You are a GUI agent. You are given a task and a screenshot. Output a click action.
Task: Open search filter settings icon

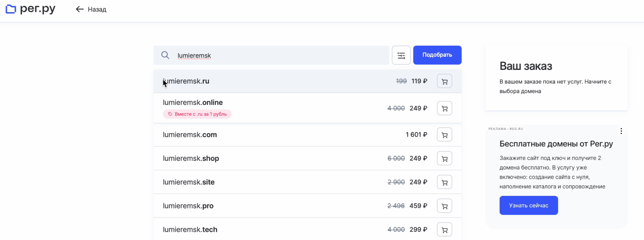pyautogui.click(x=401, y=55)
